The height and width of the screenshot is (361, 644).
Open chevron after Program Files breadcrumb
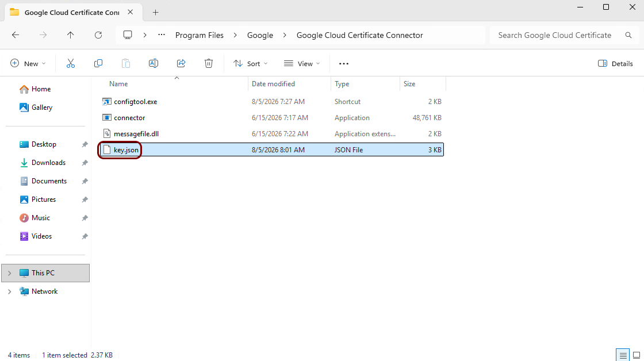235,35
